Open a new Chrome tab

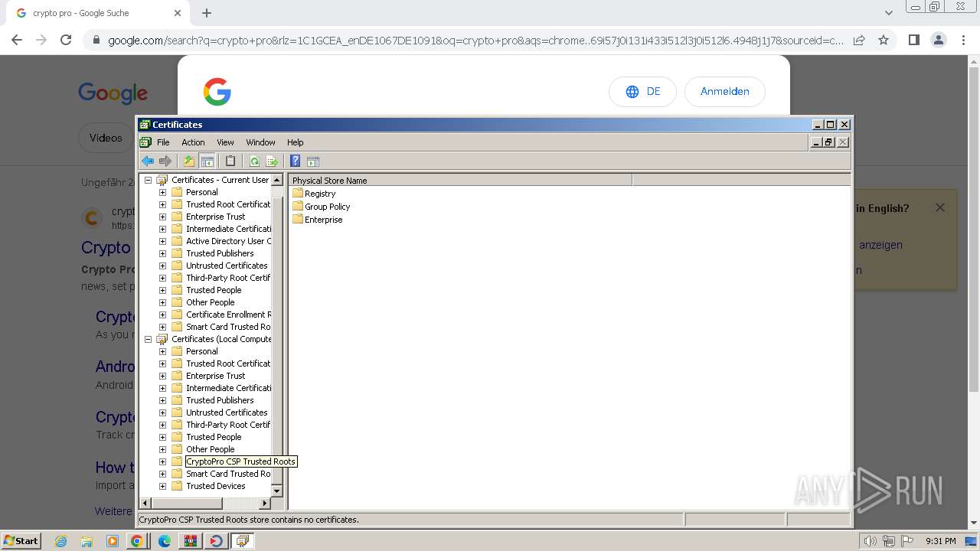pos(207,13)
